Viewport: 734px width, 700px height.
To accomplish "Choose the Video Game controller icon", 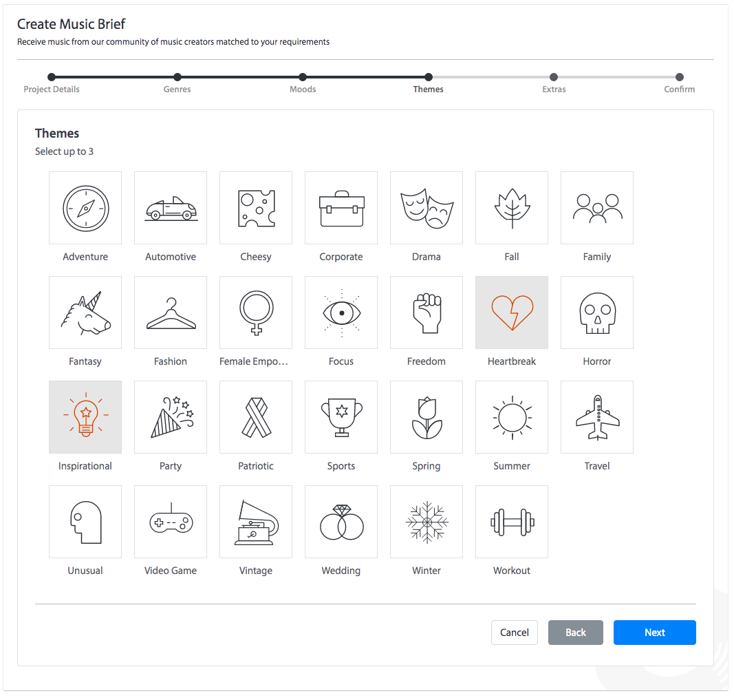I will coord(171,522).
